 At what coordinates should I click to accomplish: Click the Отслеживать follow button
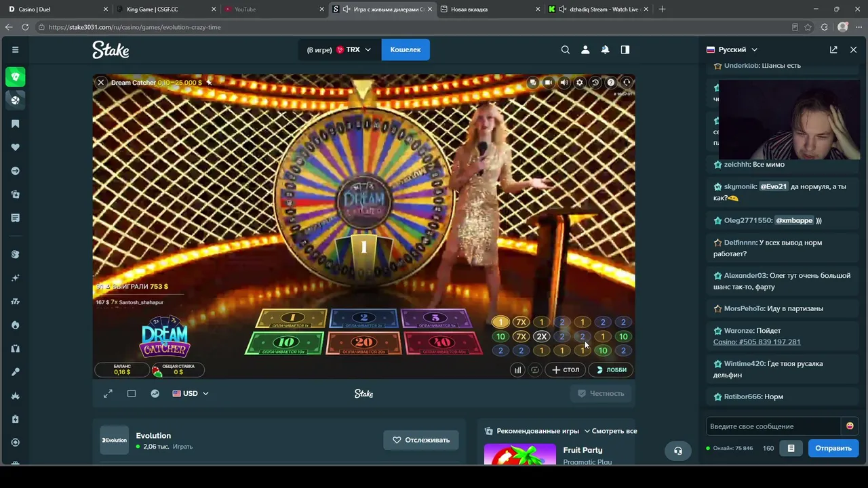[421, 441]
